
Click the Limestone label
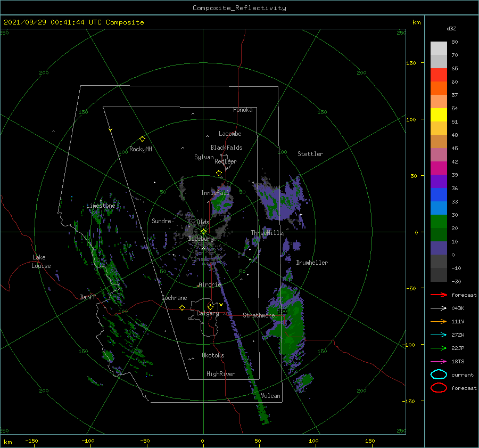pyautogui.click(x=101, y=206)
